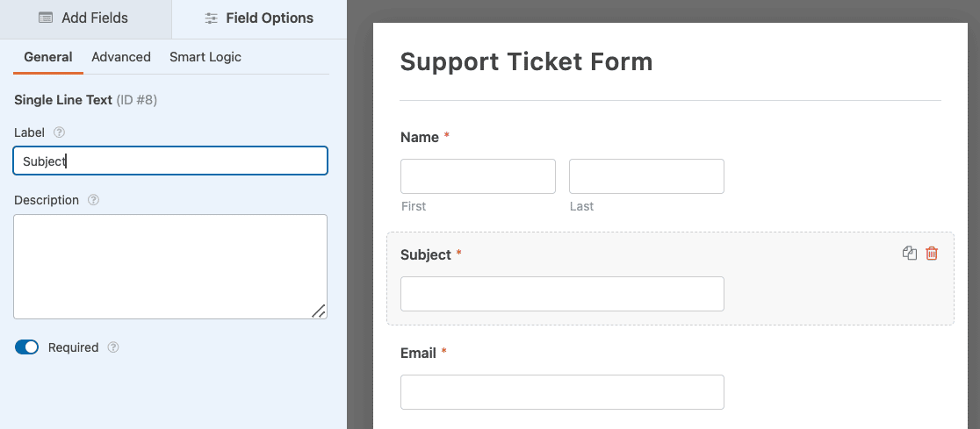Select the First name input in preview
This screenshot has width=980, height=429.
(478, 176)
